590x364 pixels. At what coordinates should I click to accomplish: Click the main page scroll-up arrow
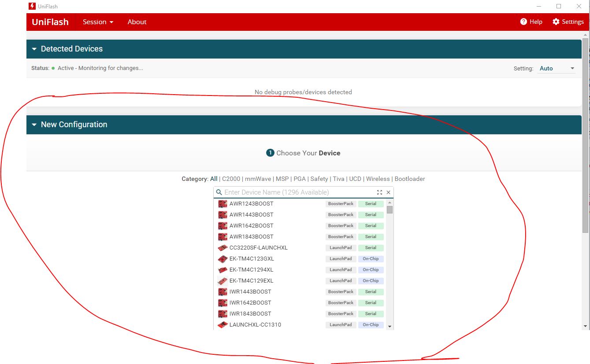(585, 34)
